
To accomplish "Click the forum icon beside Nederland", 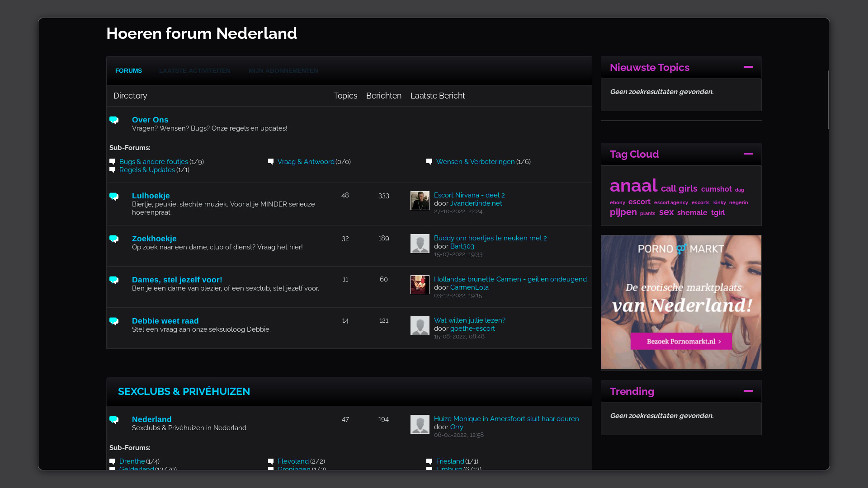I will (114, 420).
